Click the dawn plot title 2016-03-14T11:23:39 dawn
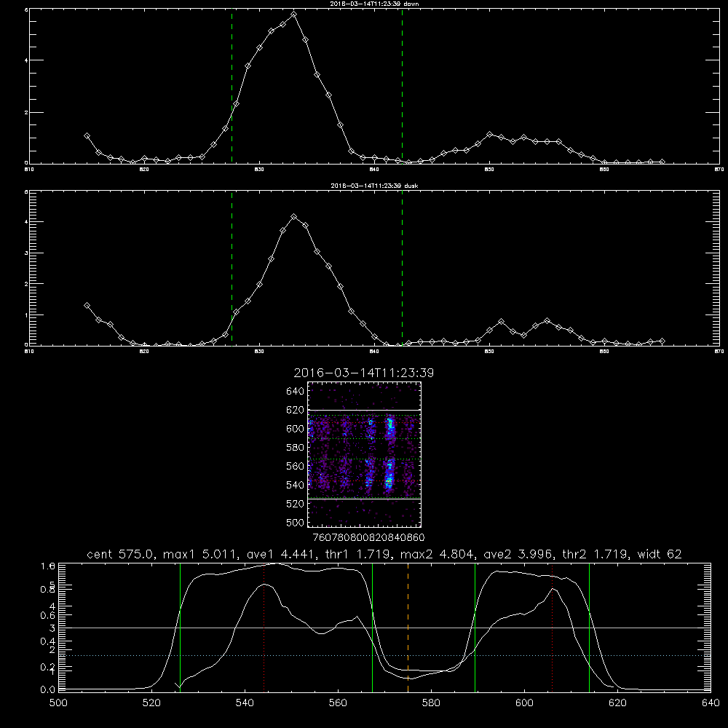 pos(374,4)
